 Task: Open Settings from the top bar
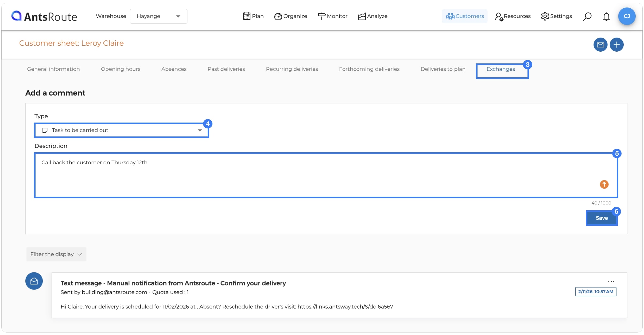pyautogui.click(x=556, y=16)
